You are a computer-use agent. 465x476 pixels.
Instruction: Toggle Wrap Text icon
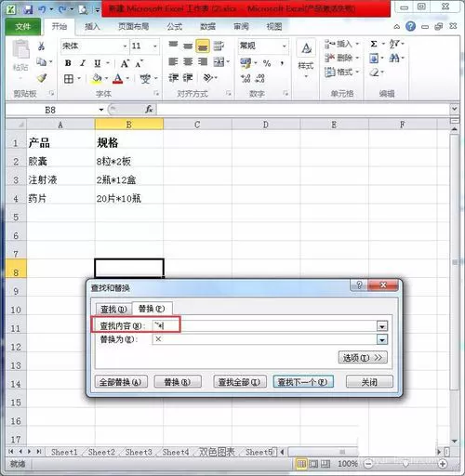[x=219, y=46]
